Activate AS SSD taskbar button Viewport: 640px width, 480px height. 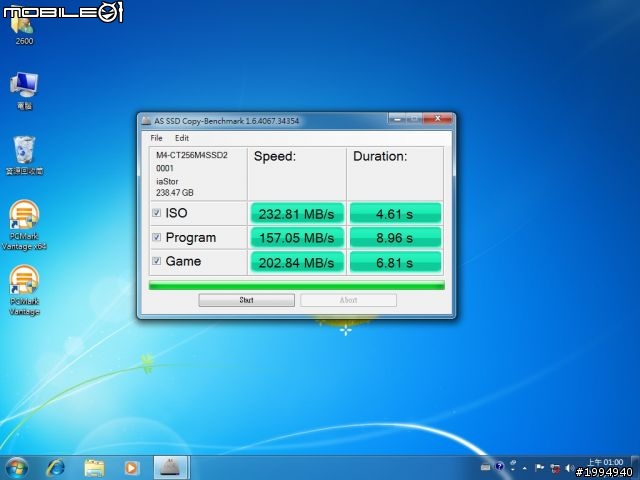pos(171,467)
